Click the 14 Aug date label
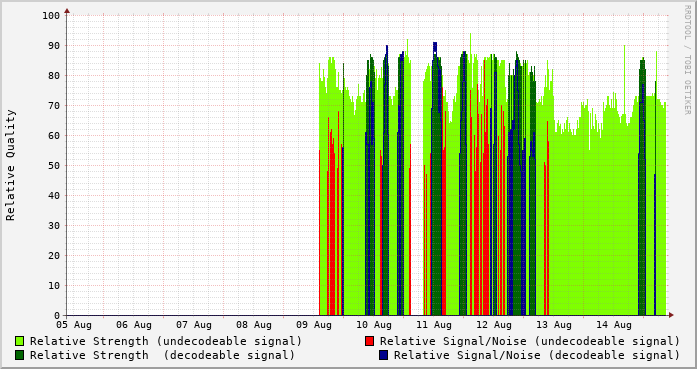 click(614, 325)
